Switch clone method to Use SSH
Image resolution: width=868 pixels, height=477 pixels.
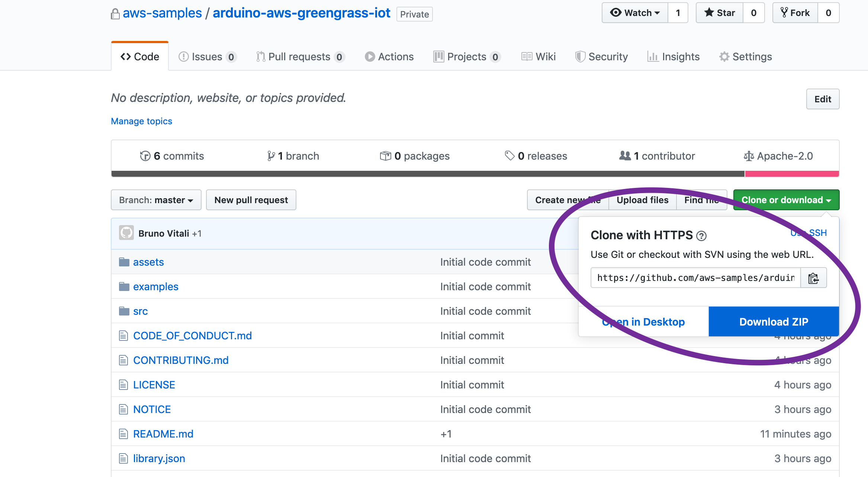click(809, 233)
